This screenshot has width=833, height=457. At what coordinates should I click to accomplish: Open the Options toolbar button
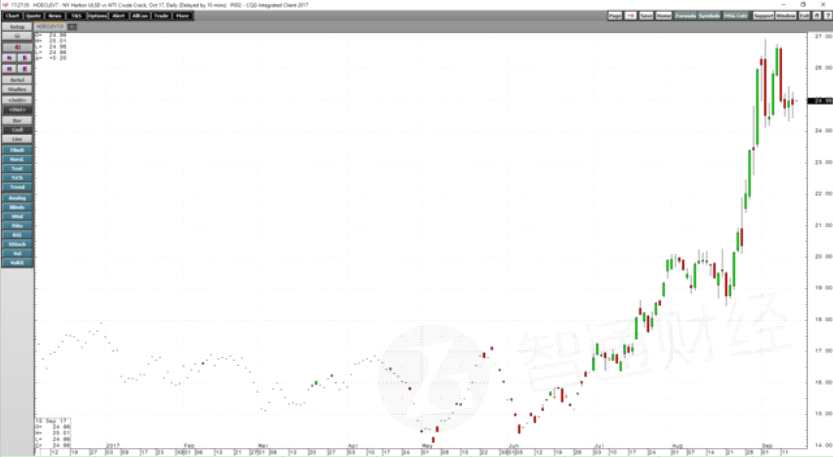click(x=97, y=16)
